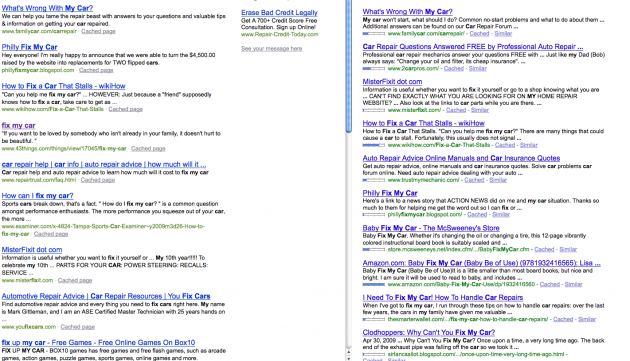Viewport: 630px width, 361px height.
Task: Click 'Similar' beside www.2carpros.com
Action: (x=478, y=69)
